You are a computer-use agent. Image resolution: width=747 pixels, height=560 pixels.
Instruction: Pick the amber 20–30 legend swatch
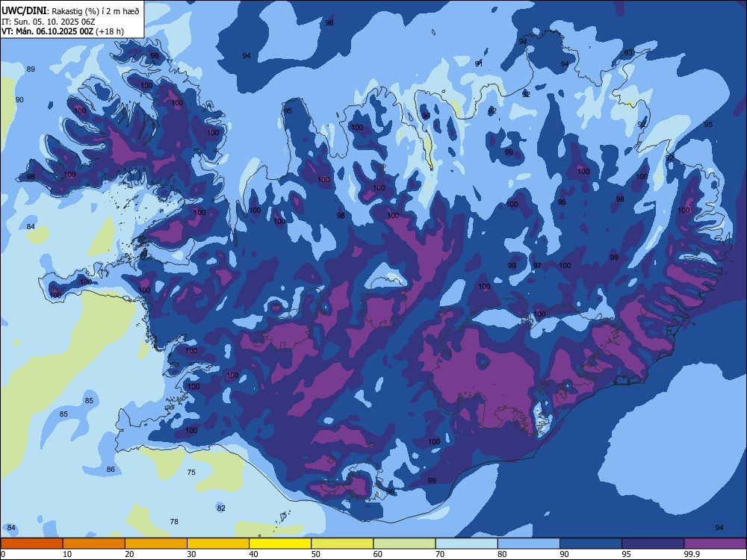pyautogui.click(x=156, y=544)
